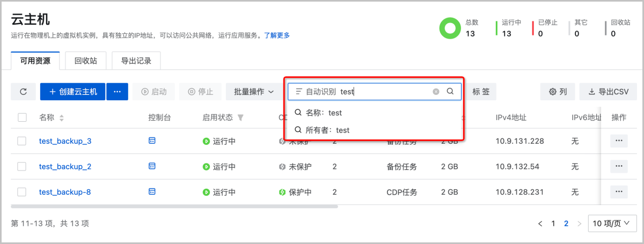
Task: Sort by the name column
Action: (x=61, y=117)
